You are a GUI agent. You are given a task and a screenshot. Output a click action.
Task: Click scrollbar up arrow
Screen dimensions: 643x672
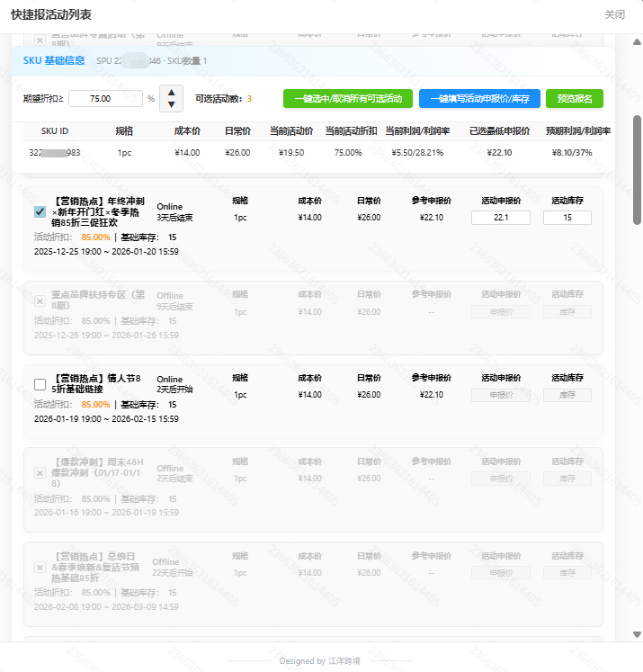637,42
